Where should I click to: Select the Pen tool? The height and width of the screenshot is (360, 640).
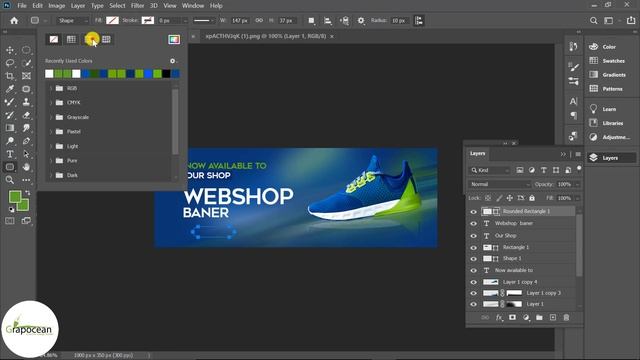pyautogui.click(x=26, y=141)
